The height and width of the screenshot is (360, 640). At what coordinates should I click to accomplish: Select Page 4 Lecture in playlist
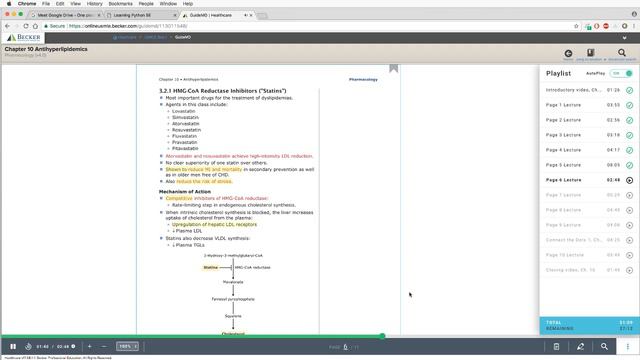589,150
